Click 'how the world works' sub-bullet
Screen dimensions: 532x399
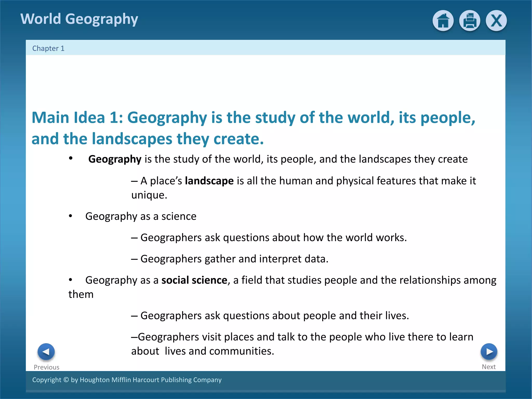coord(269,237)
